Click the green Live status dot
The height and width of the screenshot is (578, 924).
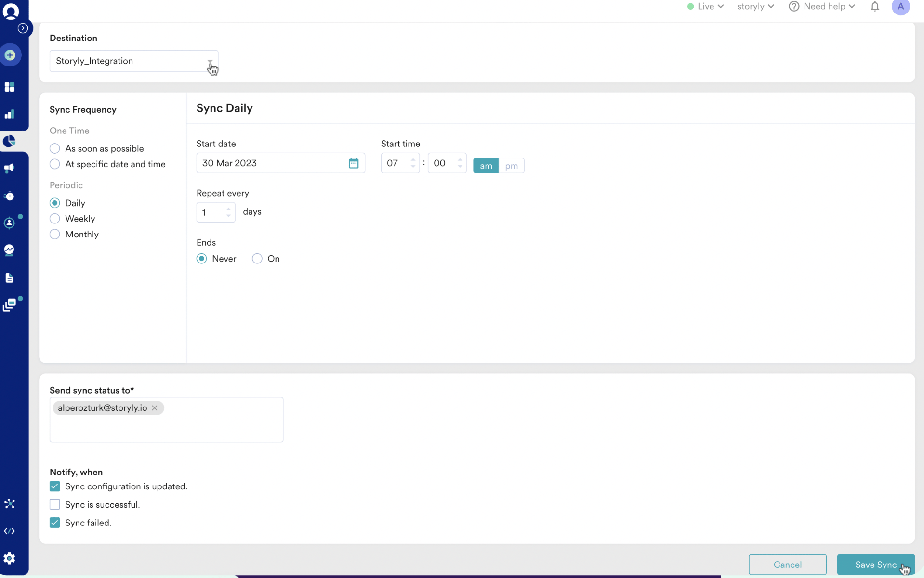click(x=690, y=6)
